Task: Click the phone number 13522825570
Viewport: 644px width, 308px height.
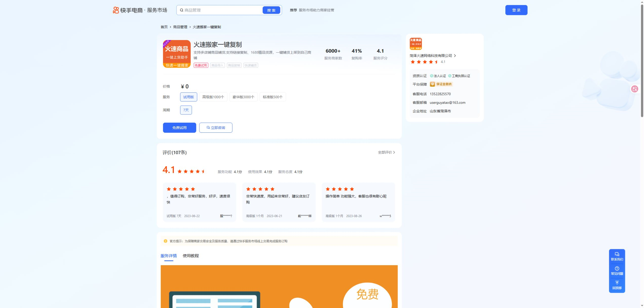Action: [x=440, y=94]
